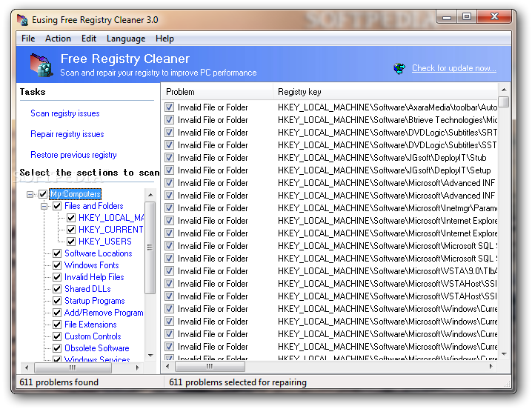Uncheck the Btrieve Technologies problem row
Image resolution: width=532 pixels, height=409 pixels.
click(x=169, y=120)
